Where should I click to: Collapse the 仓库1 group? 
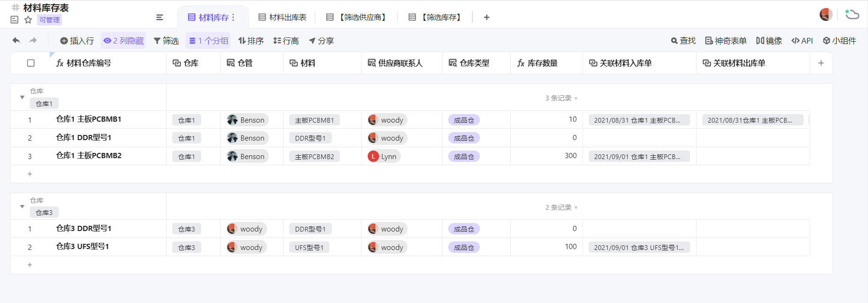click(22, 98)
